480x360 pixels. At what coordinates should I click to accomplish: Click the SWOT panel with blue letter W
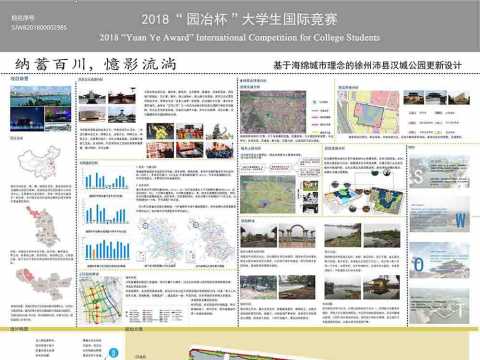(440, 215)
